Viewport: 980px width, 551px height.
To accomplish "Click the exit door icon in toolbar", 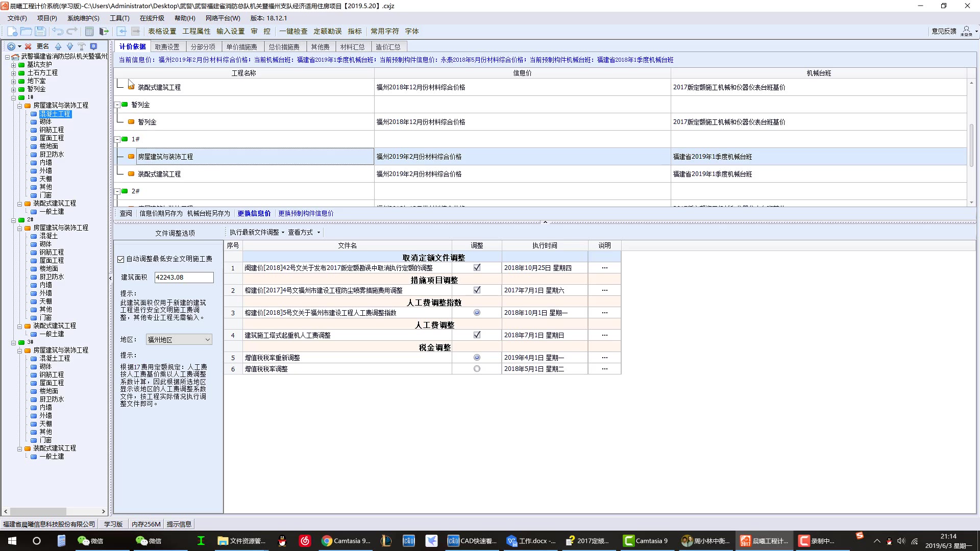I will 104,31.
